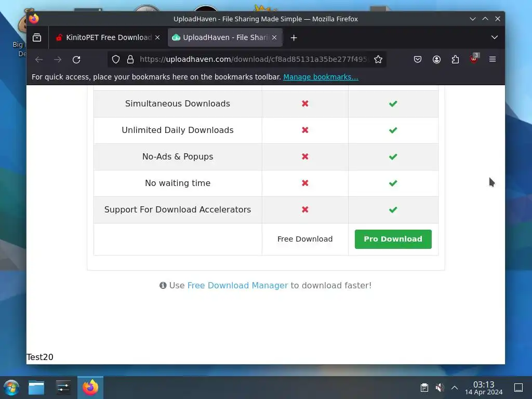Click the green check for Unlimited Daily Downloads
The image size is (532, 399).
tap(393, 130)
